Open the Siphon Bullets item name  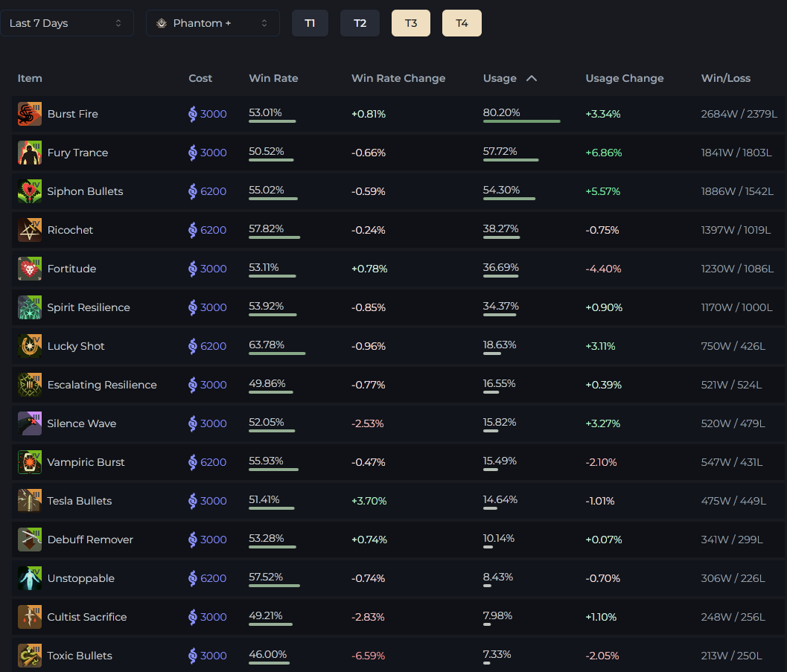click(86, 191)
